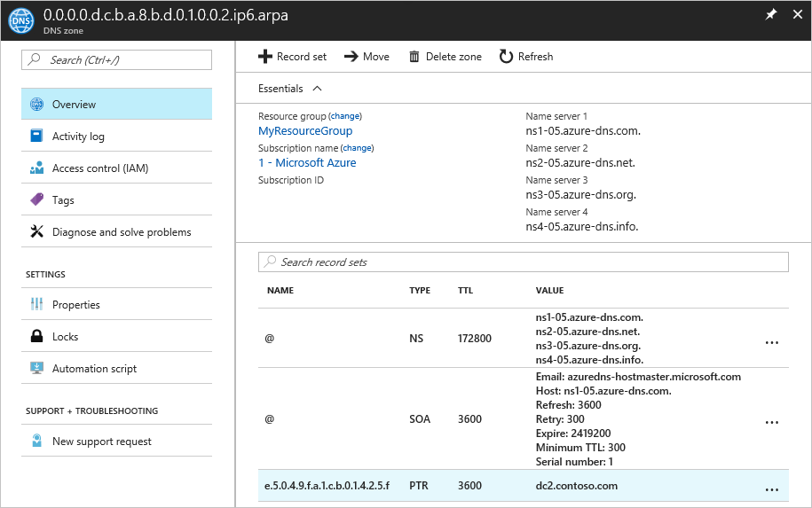Open the ellipsis menu for SOA record

pos(771,422)
